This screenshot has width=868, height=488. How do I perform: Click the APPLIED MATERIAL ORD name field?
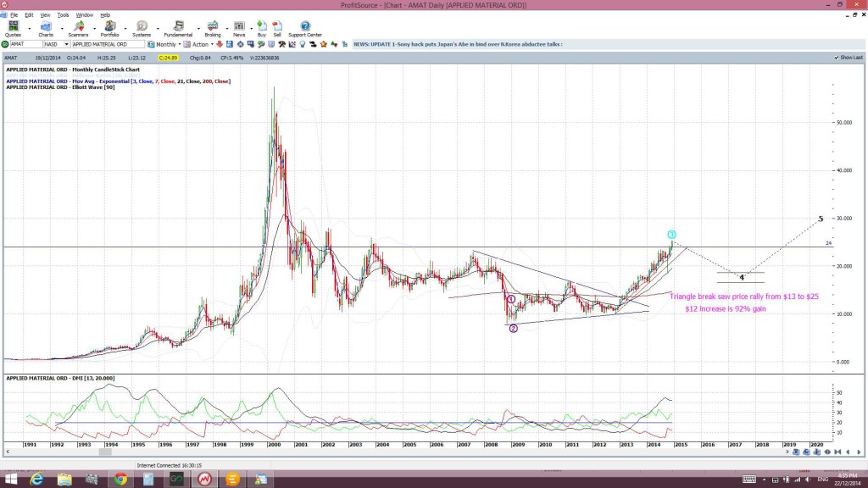tap(108, 44)
